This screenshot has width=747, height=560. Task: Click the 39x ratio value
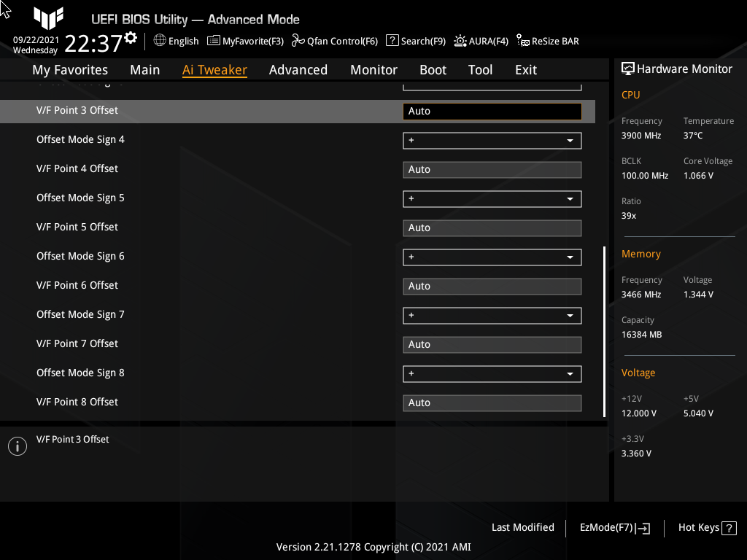tap(628, 216)
